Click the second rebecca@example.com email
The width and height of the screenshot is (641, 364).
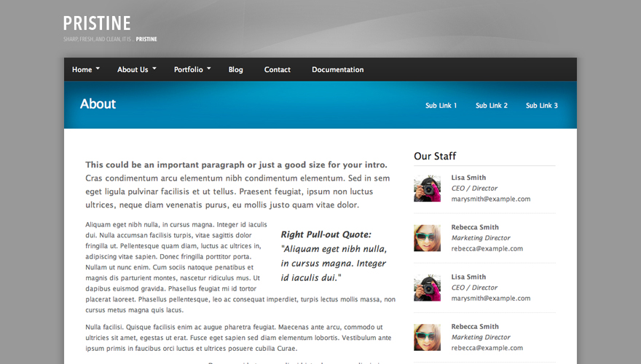click(487, 348)
